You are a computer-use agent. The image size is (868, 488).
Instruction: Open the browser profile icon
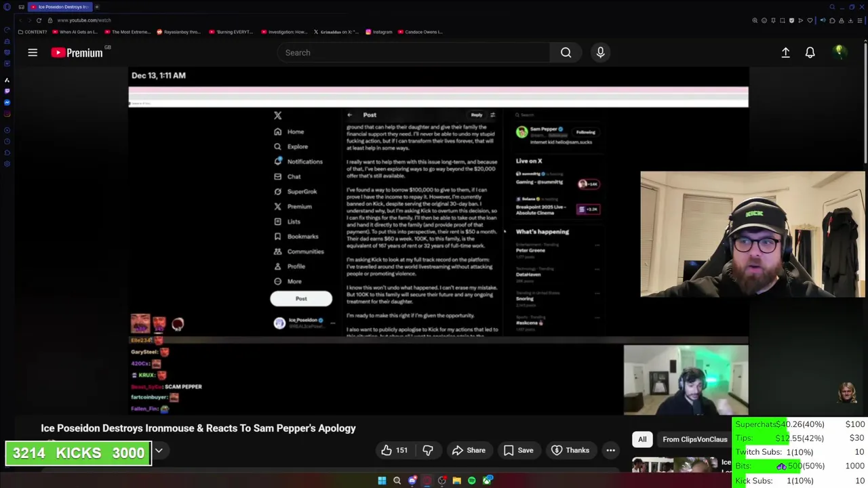coord(842,20)
